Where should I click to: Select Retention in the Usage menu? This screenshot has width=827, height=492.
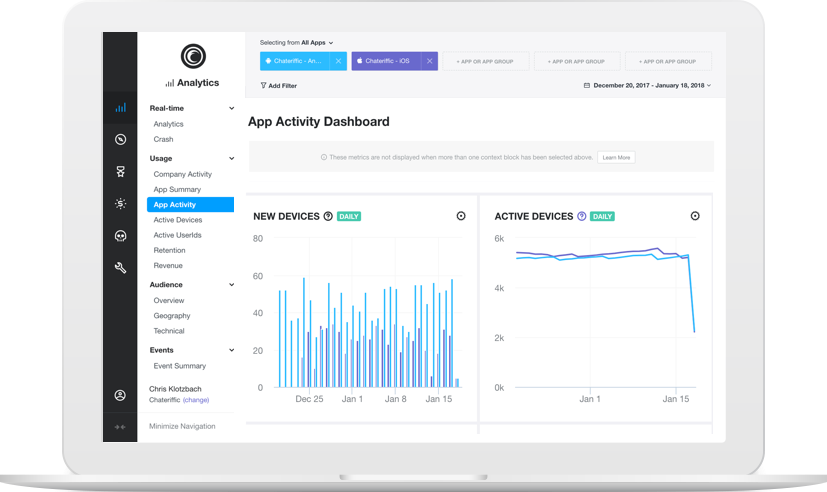point(169,250)
